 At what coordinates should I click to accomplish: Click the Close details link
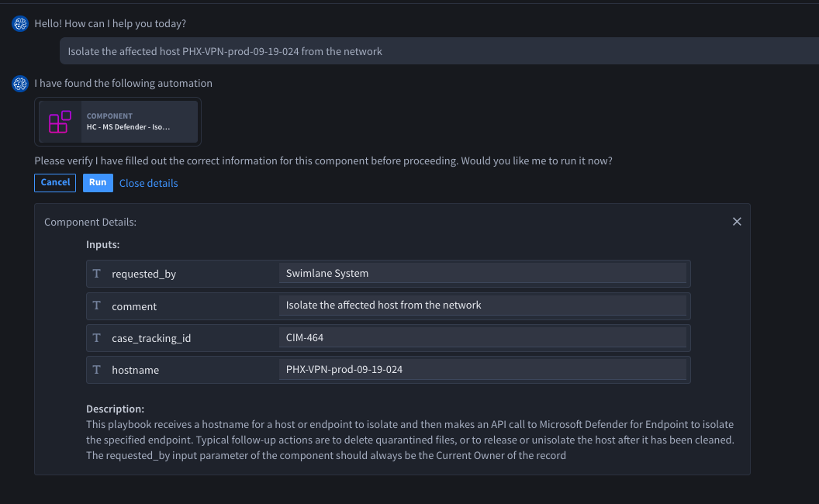click(x=148, y=184)
